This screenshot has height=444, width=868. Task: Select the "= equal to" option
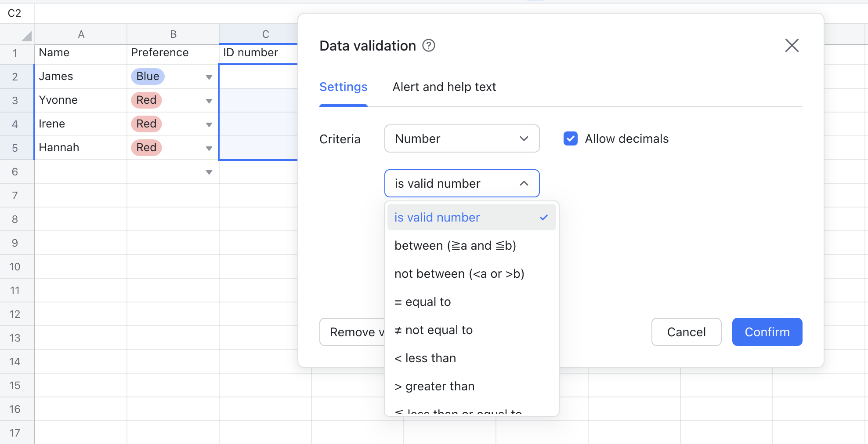tap(422, 302)
